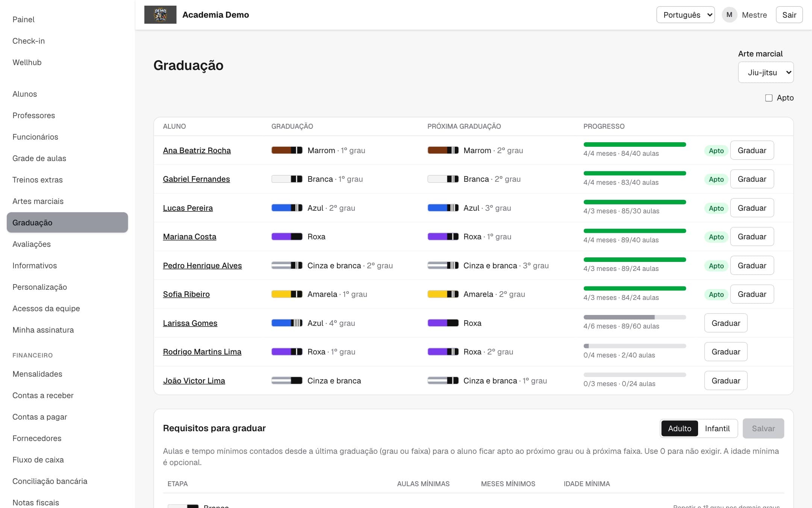Click the Mestre avatar circle
This screenshot has height=508, width=812.
pyautogui.click(x=729, y=15)
